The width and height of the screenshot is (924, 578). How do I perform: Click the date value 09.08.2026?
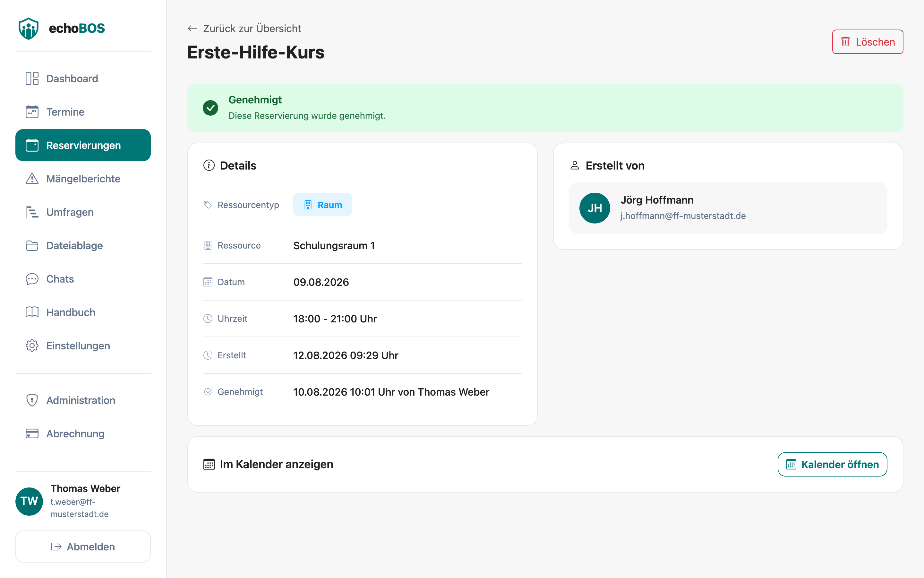(x=321, y=282)
